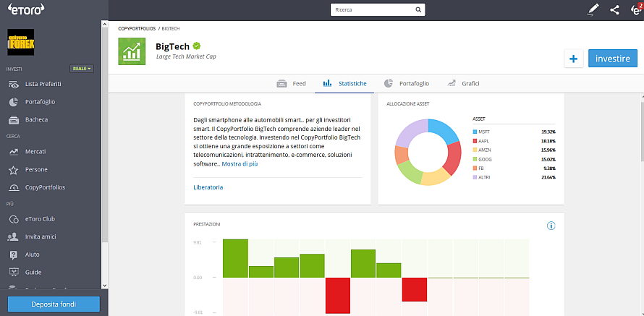Viewport: 644px width, 316px height.
Task: Open the Feed tab
Action: coord(292,84)
